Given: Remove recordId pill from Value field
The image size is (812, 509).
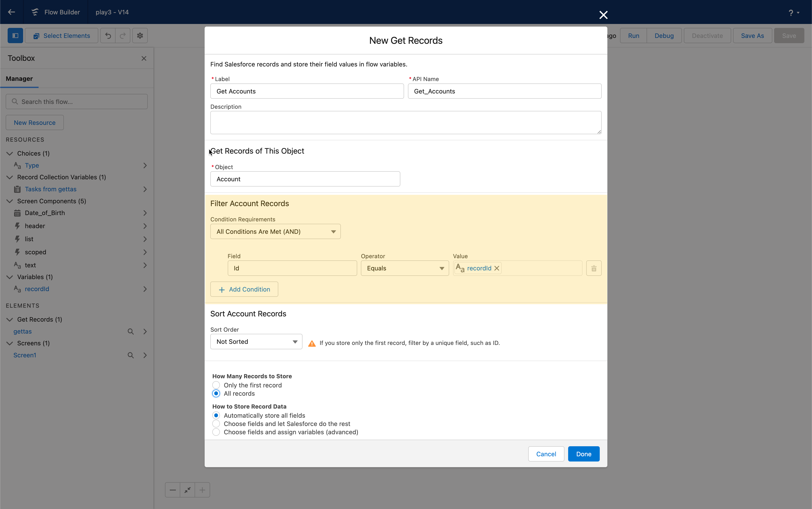Looking at the screenshot, I should point(497,268).
